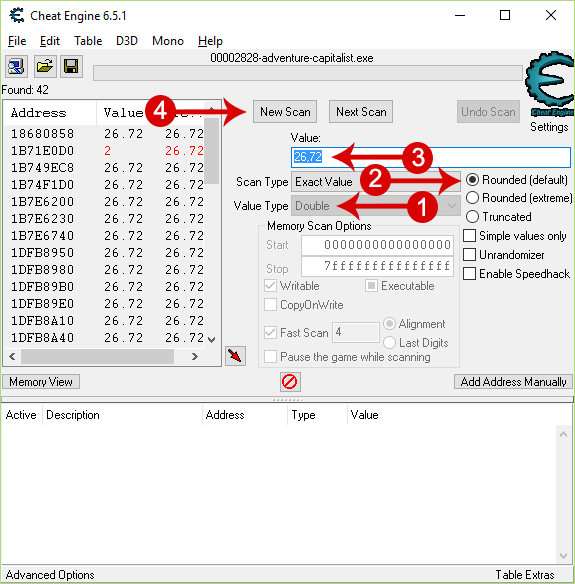This screenshot has width=575, height=584.
Task: Toggle the Writable checkbox
Action: 270,286
